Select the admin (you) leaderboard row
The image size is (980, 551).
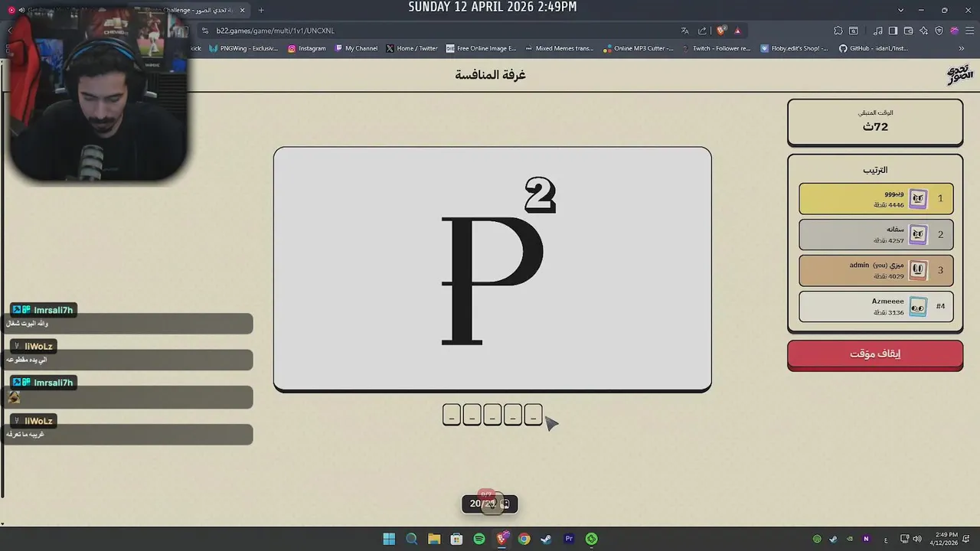click(x=876, y=270)
